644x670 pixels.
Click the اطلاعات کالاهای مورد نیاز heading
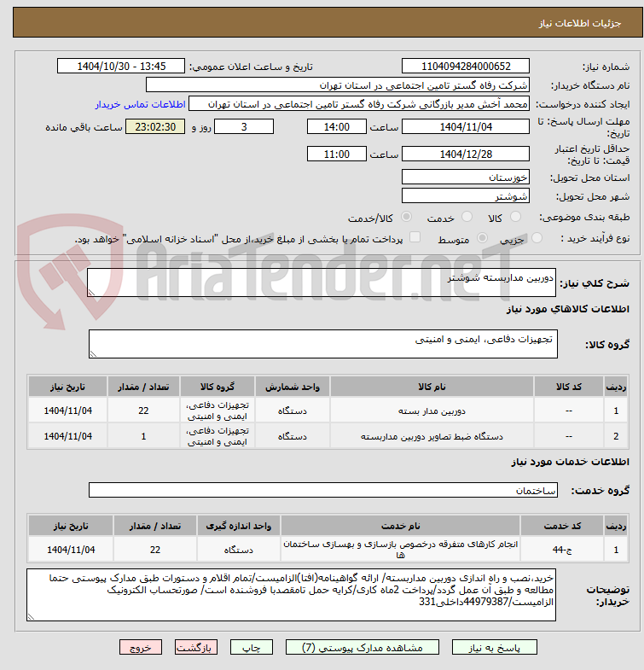tap(568, 309)
